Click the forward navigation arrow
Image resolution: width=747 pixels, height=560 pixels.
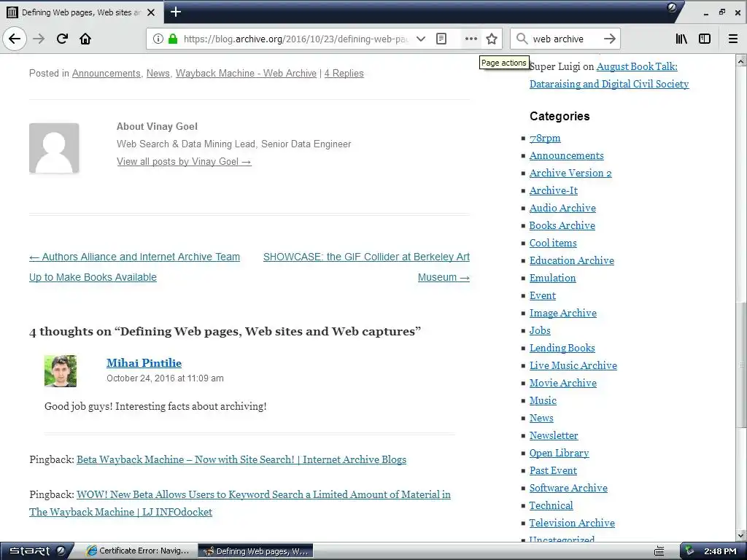pos(39,39)
